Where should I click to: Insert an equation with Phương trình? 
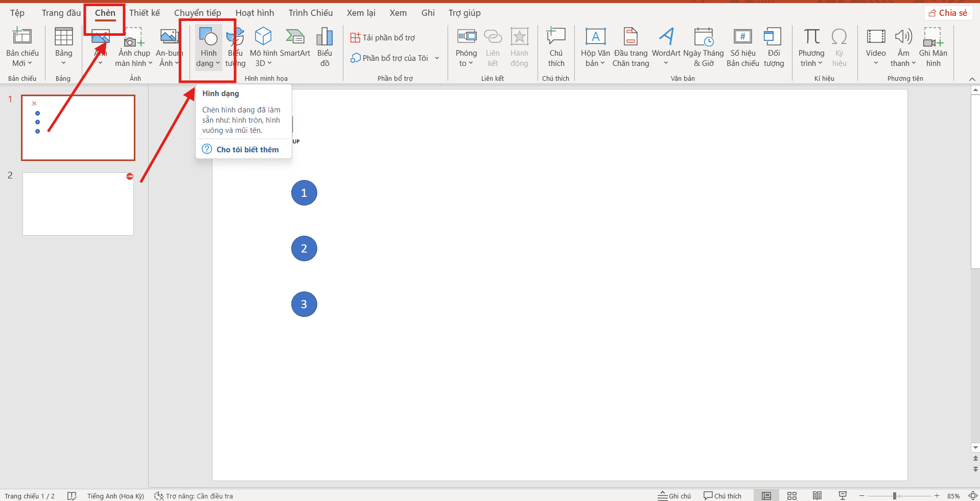810,46
